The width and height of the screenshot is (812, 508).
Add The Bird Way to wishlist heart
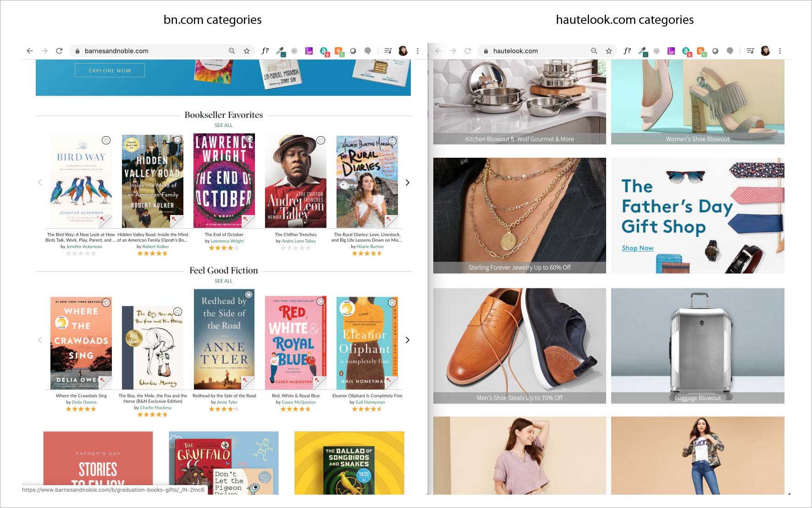coord(106,140)
